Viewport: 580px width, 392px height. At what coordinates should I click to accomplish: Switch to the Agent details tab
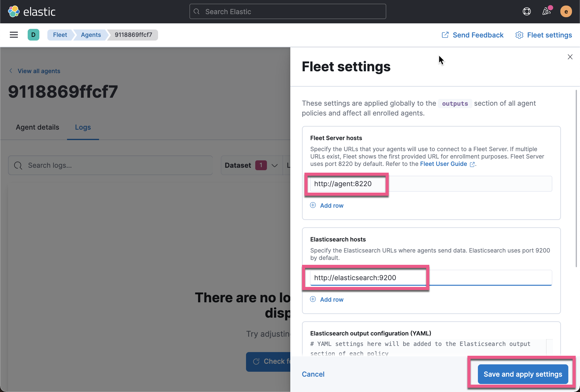click(x=37, y=127)
